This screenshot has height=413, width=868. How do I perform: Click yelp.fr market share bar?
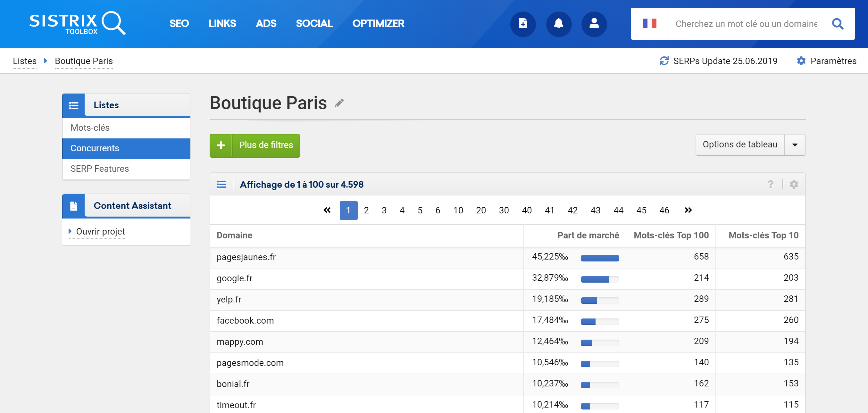[600, 301]
